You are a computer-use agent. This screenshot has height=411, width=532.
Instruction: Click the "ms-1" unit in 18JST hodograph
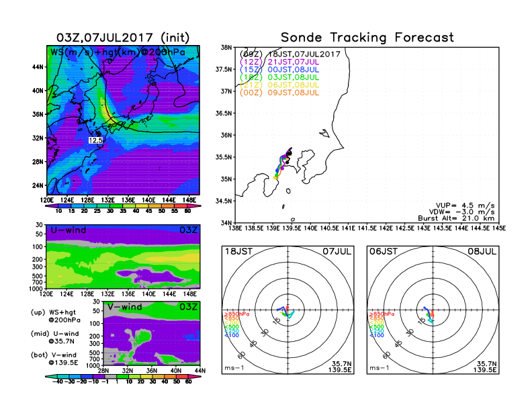[x=234, y=368]
